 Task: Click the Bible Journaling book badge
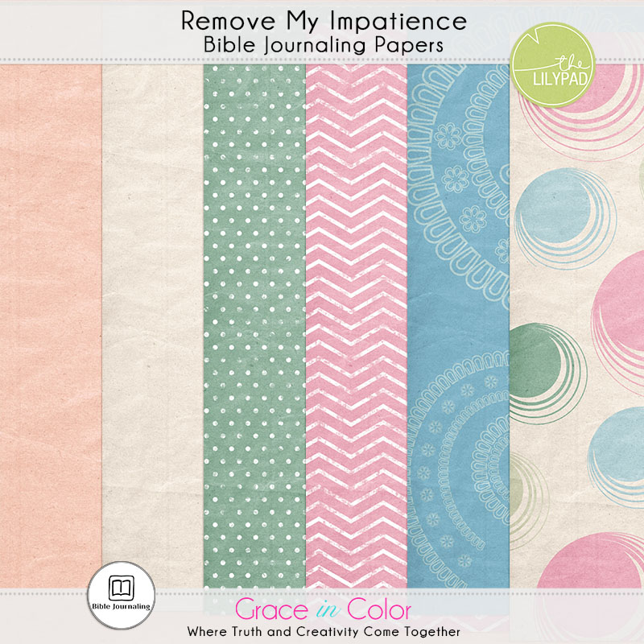click(122, 595)
